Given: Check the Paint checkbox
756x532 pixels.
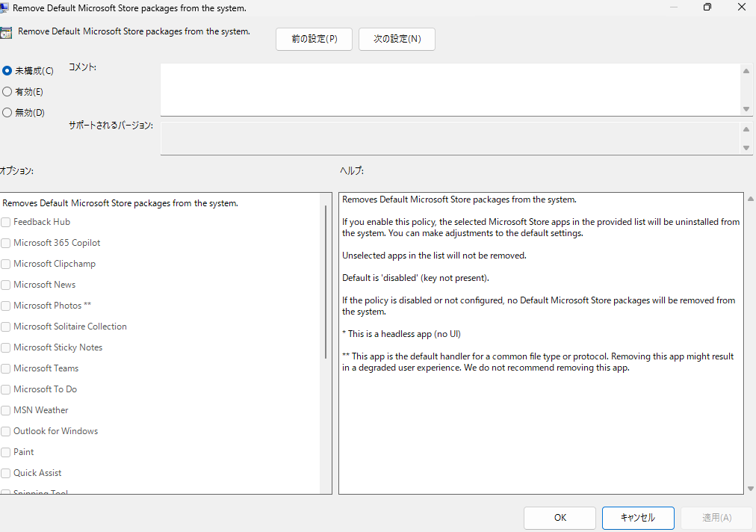Looking at the screenshot, I should [6, 452].
